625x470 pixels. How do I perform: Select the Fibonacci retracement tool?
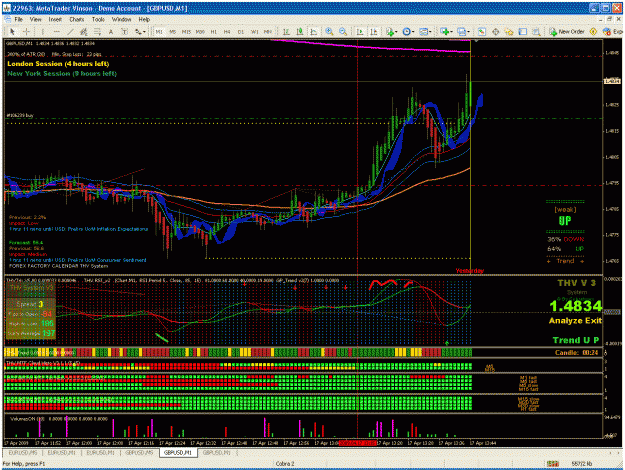click(97, 32)
